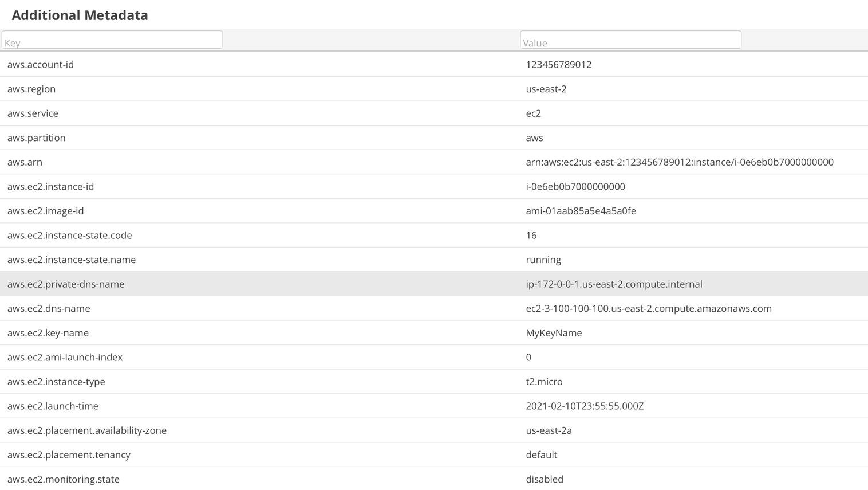
Task: Select the aws.arn key cell
Action: click(25, 162)
